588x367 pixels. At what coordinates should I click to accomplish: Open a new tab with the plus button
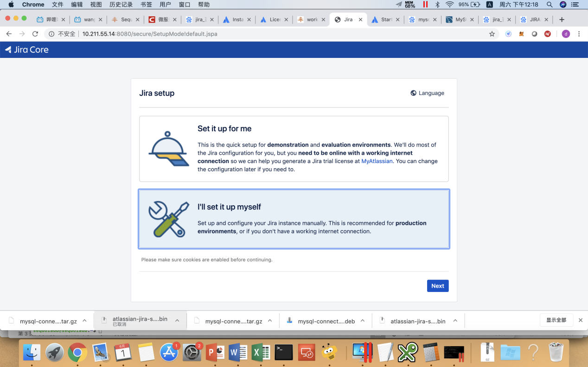tap(562, 19)
